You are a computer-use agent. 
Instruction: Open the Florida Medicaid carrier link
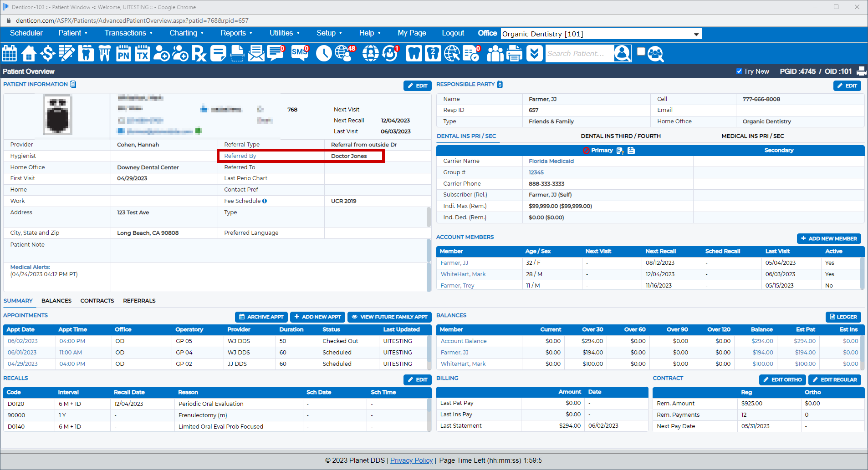[551, 161]
